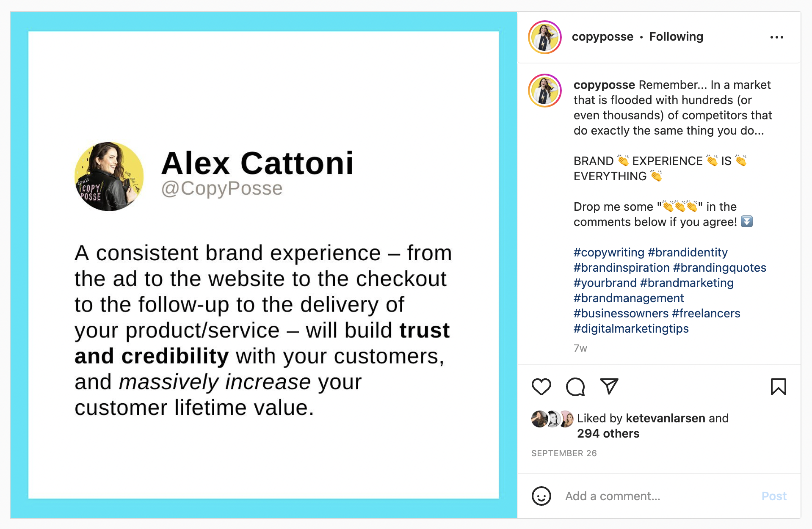
Task: Save the post with the bookmark icon
Action: coord(778,387)
